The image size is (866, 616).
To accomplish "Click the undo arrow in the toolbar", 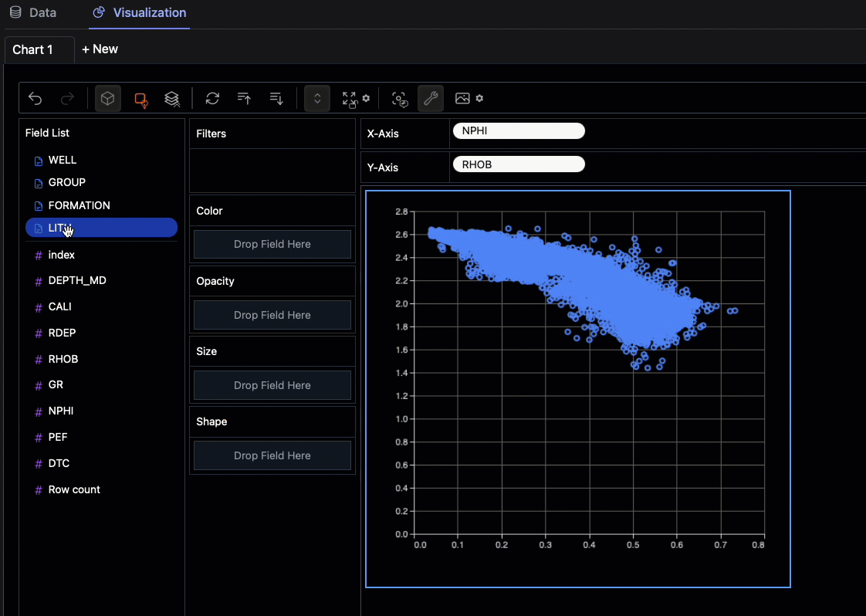I will (35, 99).
